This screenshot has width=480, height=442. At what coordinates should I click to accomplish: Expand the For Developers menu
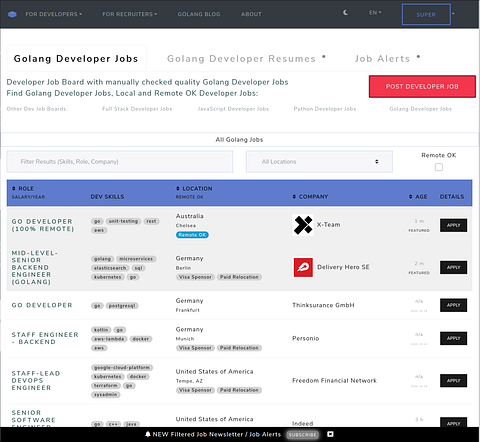(x=54, y=14)
